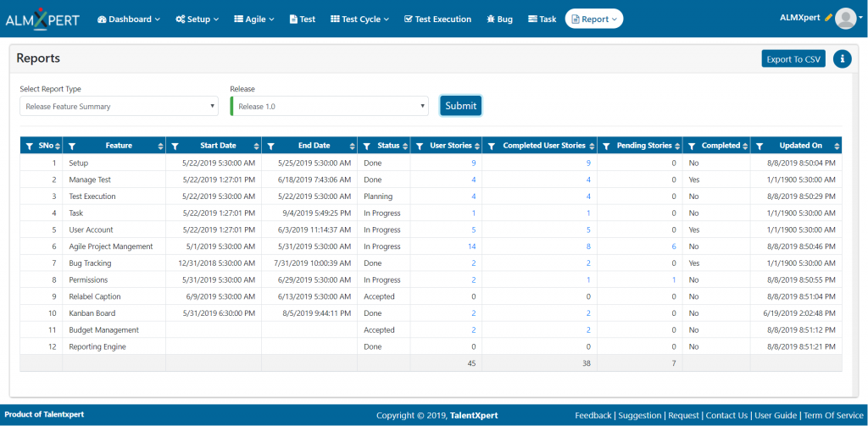
Task: Expand the Dashboard menu
Action: [x=129, y=19]
